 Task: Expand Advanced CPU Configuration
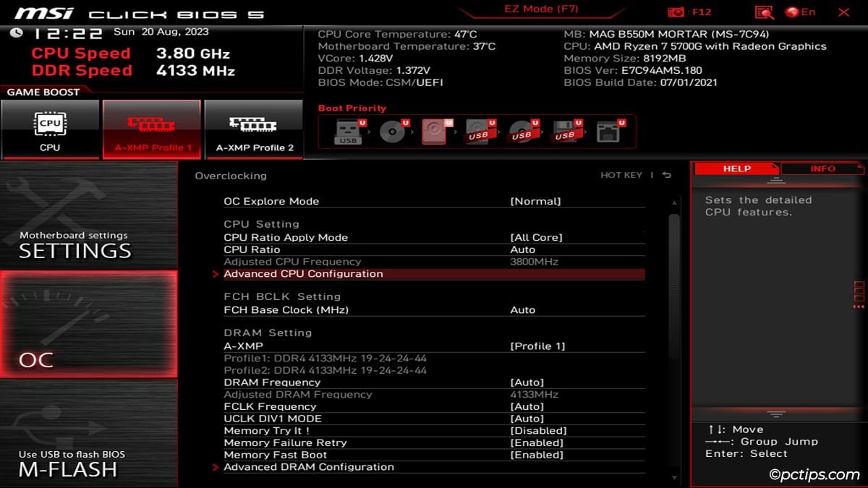434,274
